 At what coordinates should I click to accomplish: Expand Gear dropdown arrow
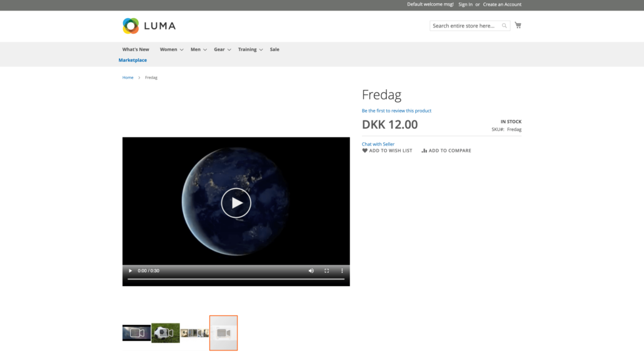click(x=229, y=49)
